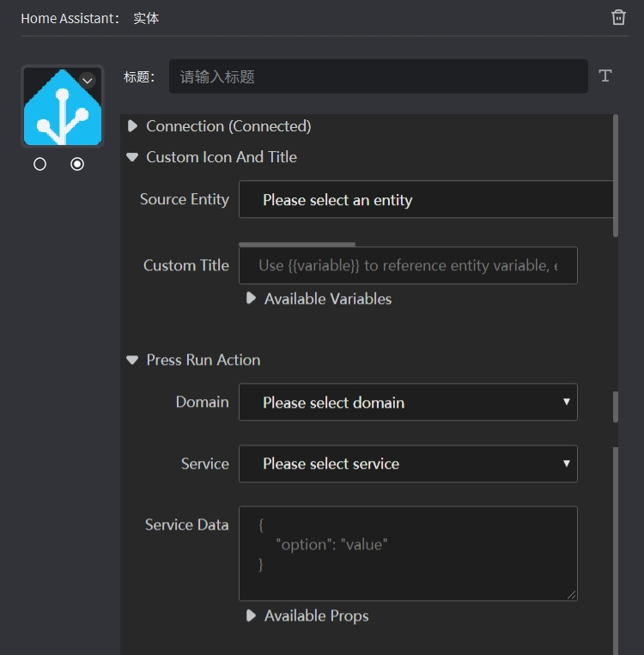
Task: Open the Domain dropdown
Action: (408, 403)
